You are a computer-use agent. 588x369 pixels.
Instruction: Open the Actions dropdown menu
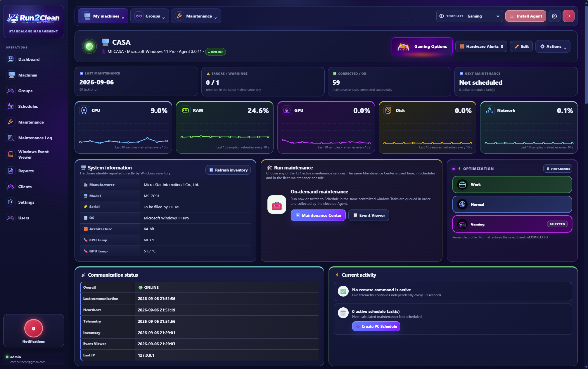tap(553, 46)
